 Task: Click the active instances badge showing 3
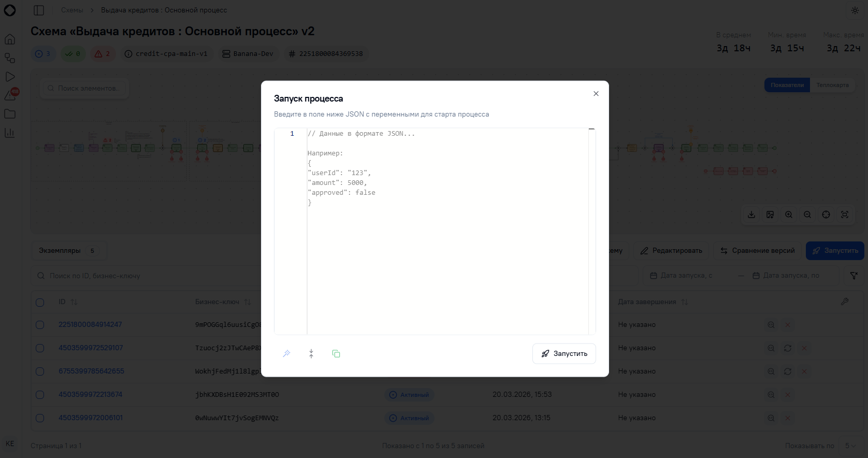(43, 53)
